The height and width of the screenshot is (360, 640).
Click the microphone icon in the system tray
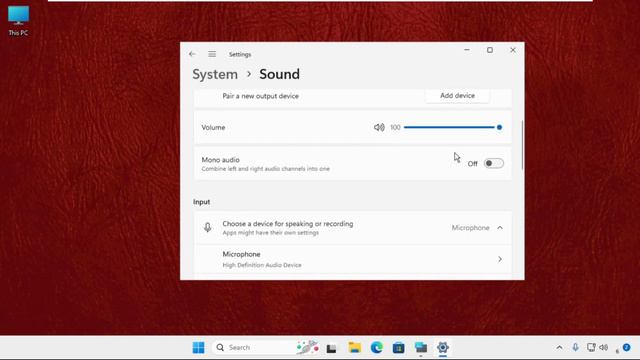575,347
